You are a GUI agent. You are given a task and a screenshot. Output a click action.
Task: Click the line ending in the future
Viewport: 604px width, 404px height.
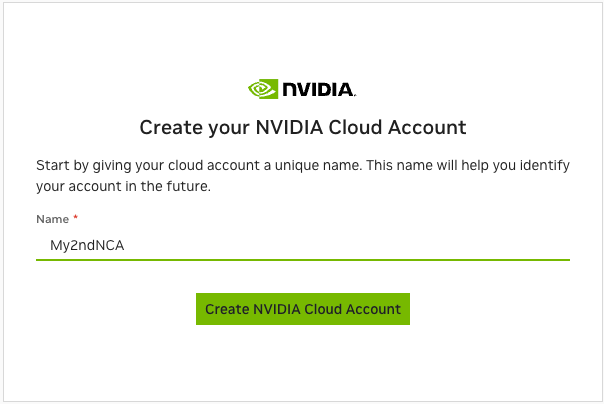[123, 186]
